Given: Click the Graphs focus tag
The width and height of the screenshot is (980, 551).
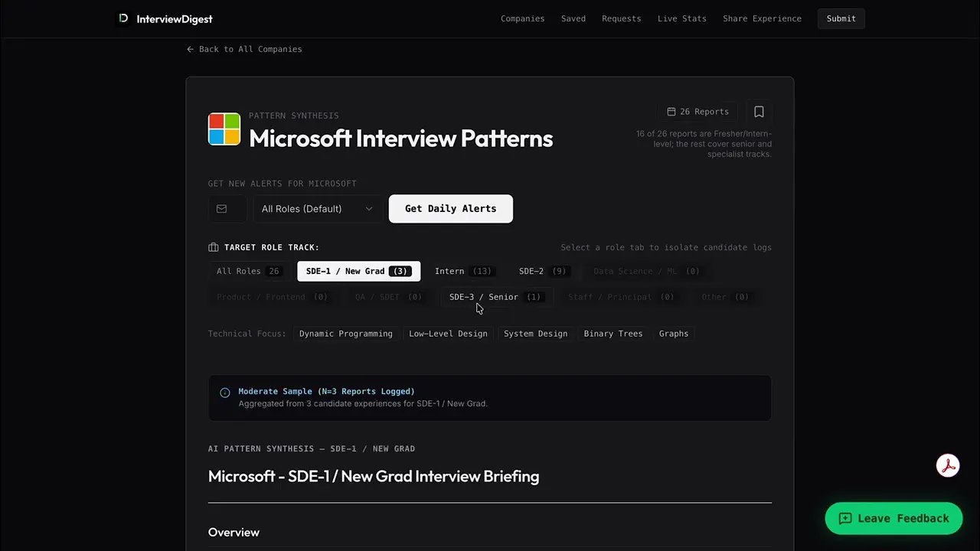Looking at the screenshot, I should (674, 334).
